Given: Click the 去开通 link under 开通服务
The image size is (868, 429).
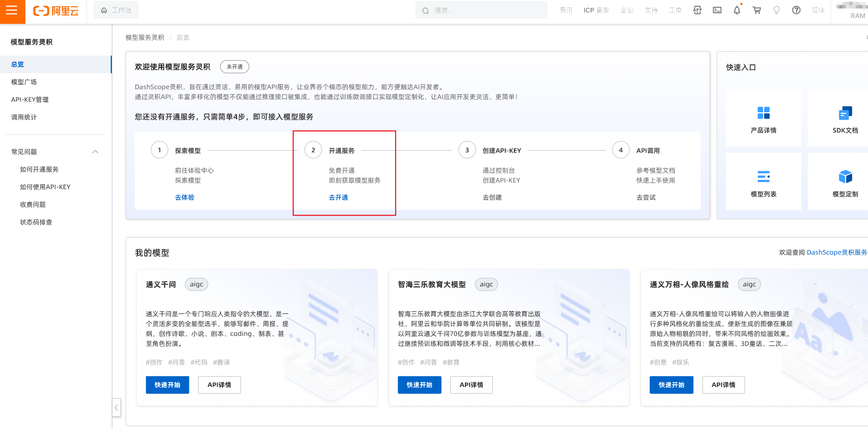Looking at the screenshot, I should click(x=338, y=197).
